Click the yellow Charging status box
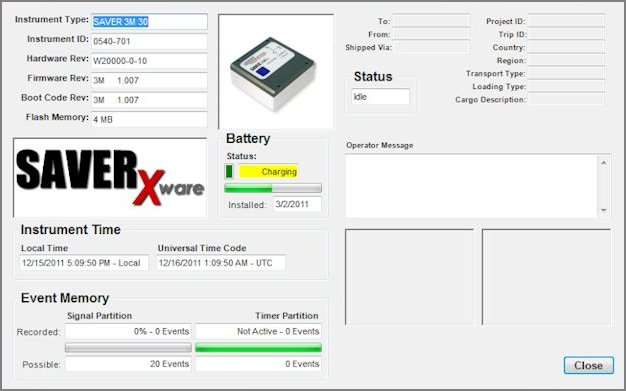The image size is (626, 391). pyautogui.click(x=268, y=172)
